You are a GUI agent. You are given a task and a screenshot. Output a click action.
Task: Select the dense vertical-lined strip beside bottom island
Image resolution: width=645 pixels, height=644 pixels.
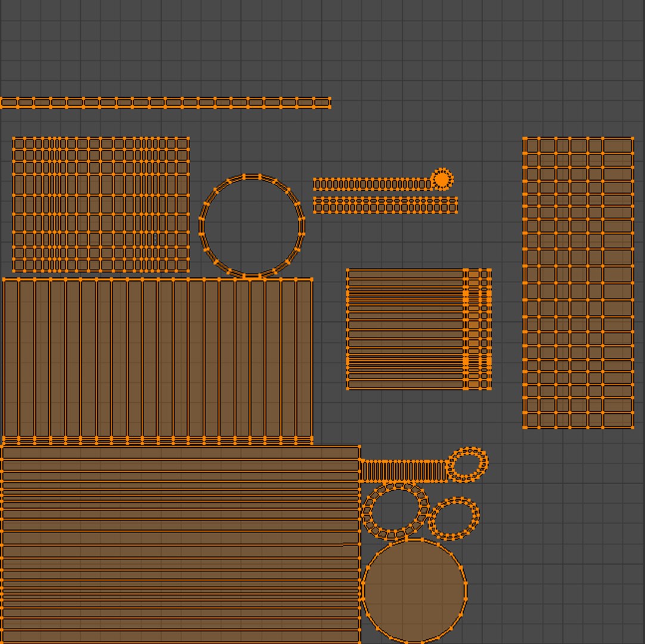pos(404,471)
